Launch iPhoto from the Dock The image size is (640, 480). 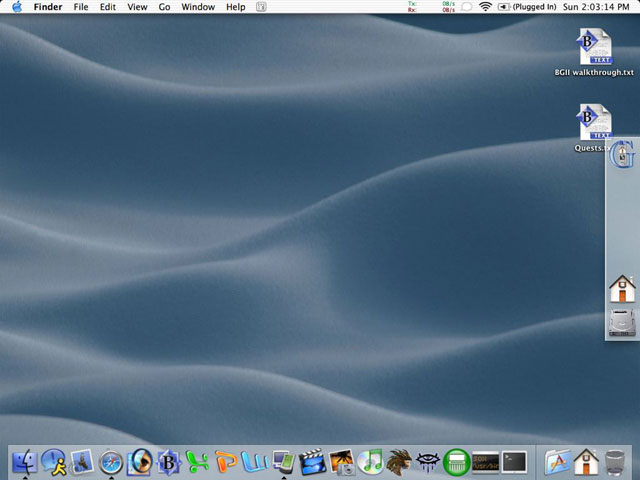pos(342,462)
